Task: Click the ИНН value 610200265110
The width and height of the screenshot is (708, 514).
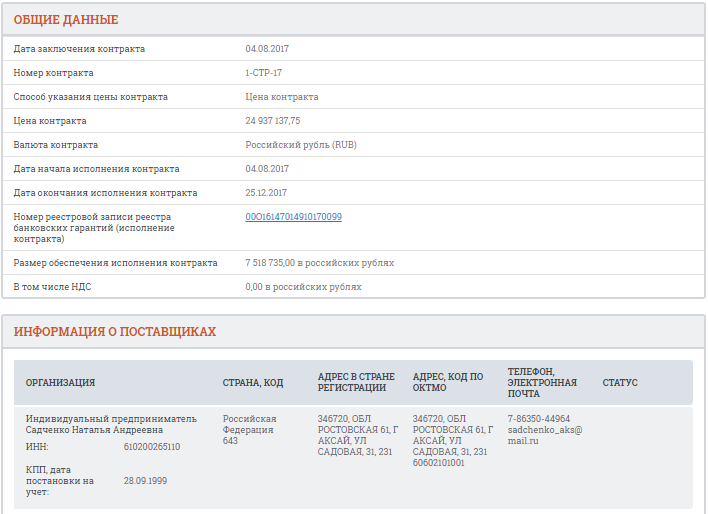Action: 152,447
